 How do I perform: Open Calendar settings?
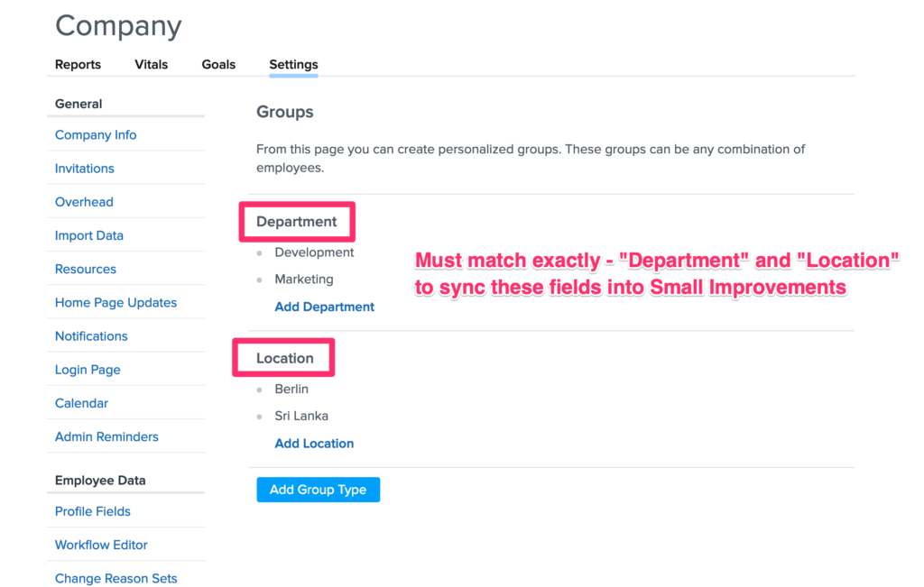81,403
